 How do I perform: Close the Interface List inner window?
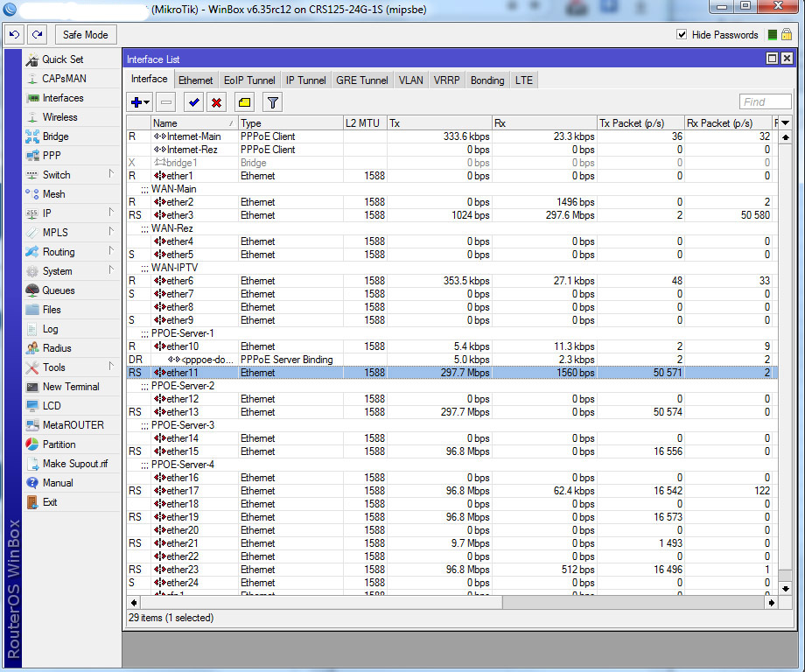tap(787, 58)
